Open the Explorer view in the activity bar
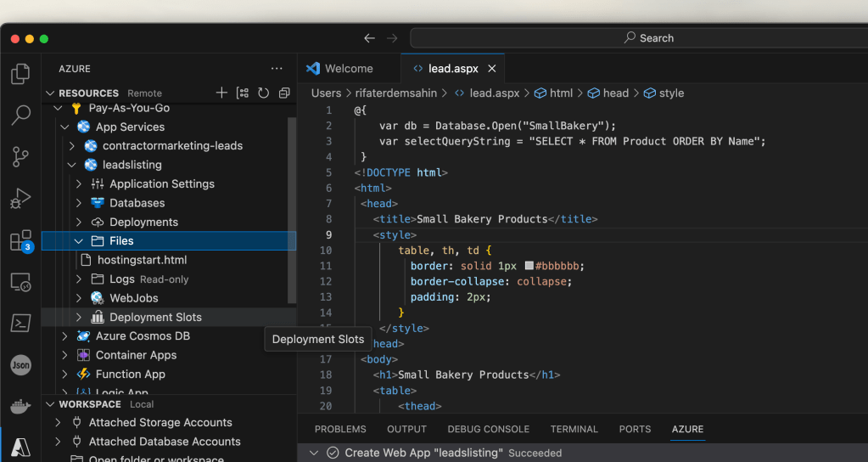 20,74
